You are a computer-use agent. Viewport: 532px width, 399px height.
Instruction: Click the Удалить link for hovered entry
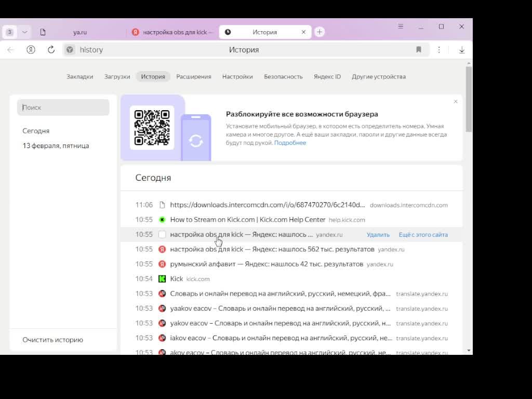point(378,235)
